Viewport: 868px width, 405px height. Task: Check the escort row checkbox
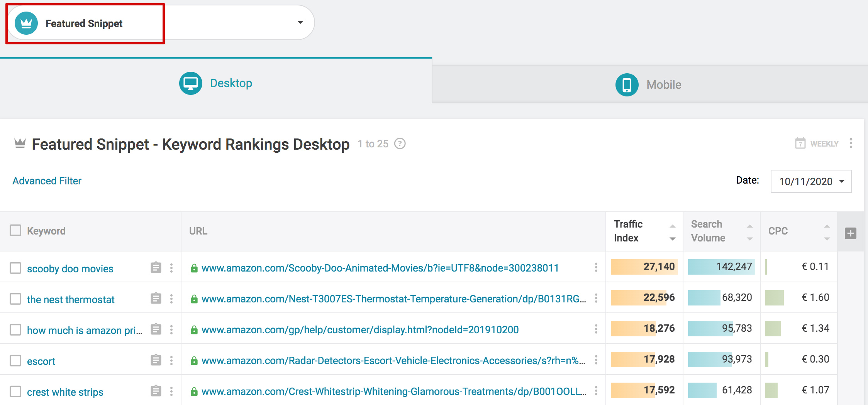(x=15, y=361)
